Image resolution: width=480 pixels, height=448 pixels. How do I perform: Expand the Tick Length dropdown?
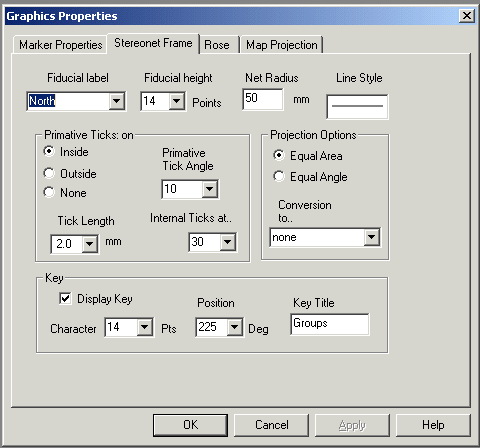coord(89,244)
